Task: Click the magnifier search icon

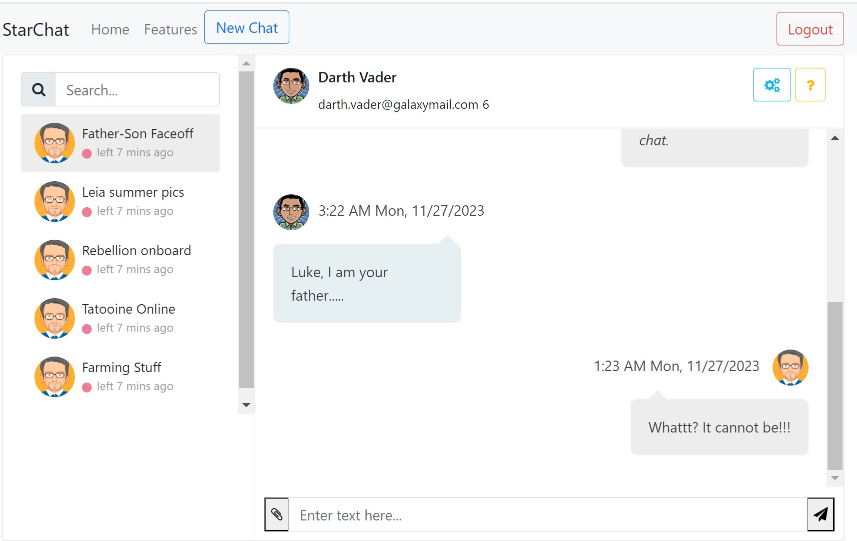Action: (39, 90)
